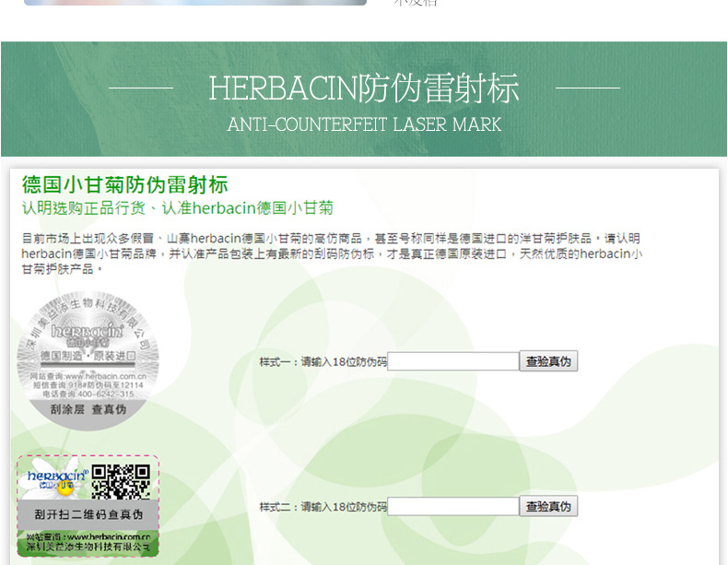Click banner text ANTI-COUNTERFEIT LASER MARK
The height and width of the screenshot is (565, 728).
point(364,124)
